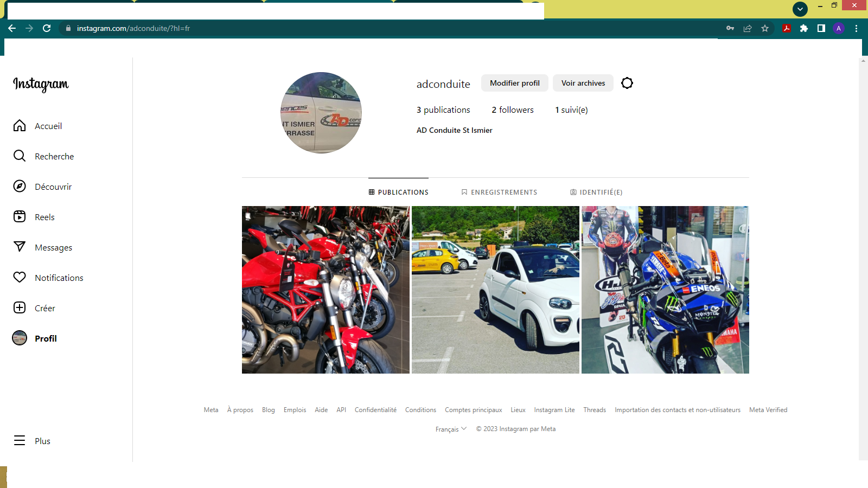
Task: Click the Créer plus icon
Action: (20, 308)
